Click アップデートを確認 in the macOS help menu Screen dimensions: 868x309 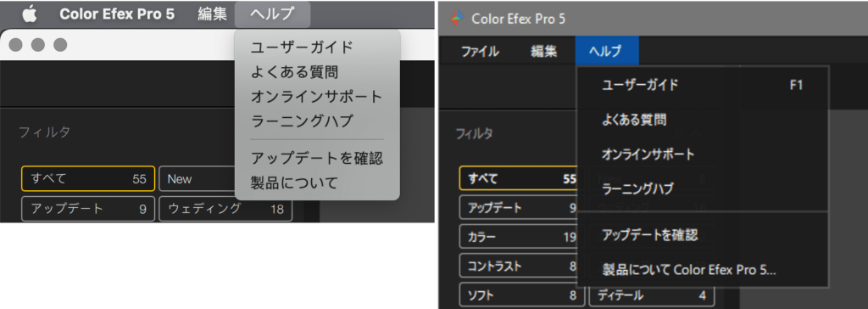click(317, 158)
